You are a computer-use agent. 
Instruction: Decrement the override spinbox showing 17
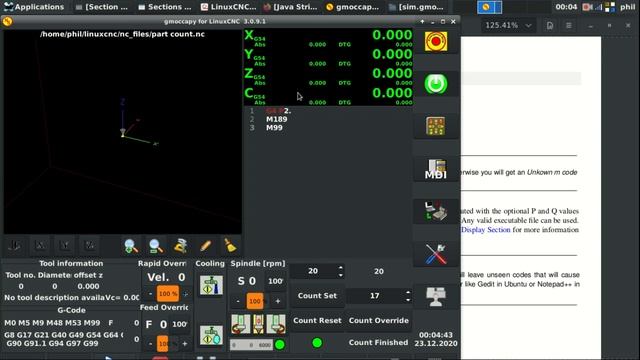pyautogui.click(x=408, y=300)
